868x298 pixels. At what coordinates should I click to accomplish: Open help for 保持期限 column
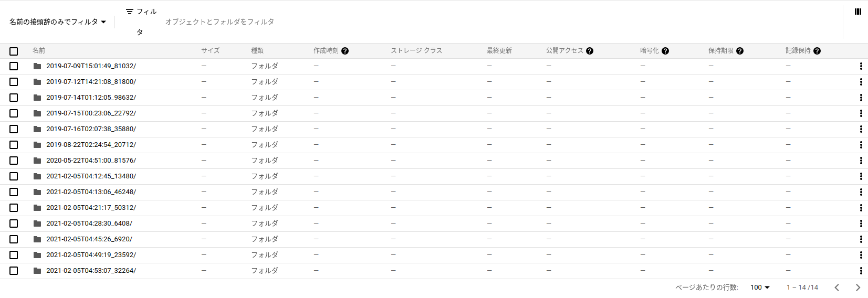point(740,51)
